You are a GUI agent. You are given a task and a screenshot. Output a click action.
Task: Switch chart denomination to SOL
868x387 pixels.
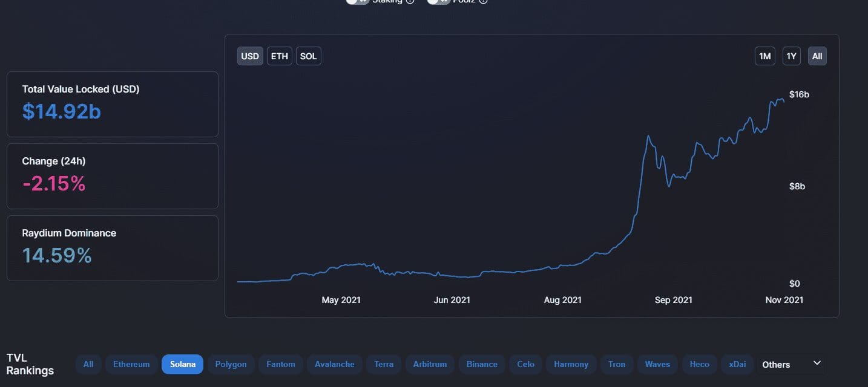309,56
